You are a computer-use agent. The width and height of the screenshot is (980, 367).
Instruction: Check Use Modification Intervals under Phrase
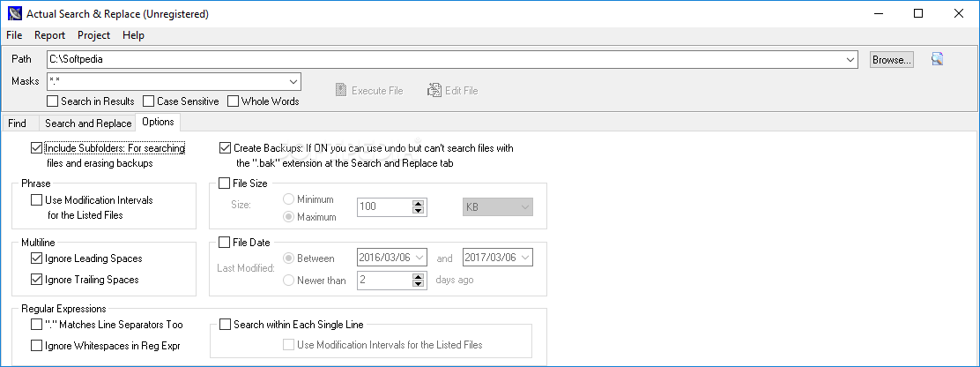pos(36,200)
